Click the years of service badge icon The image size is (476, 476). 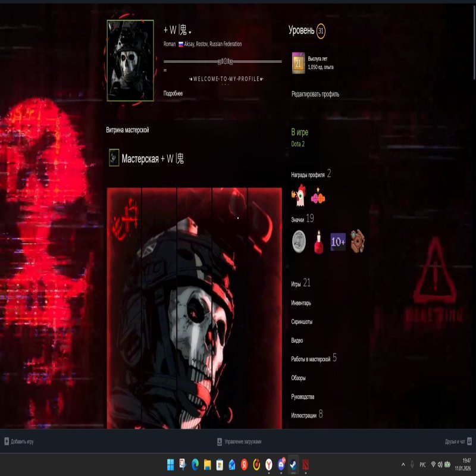[x=298, y=63]
